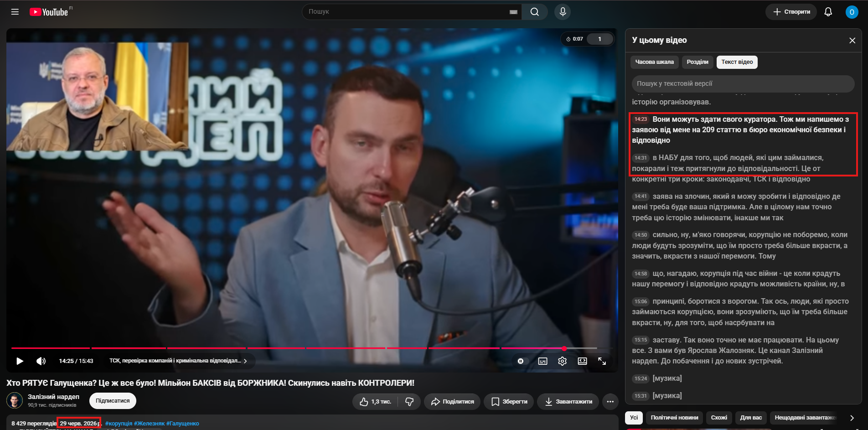This screenshot has width=868, height=430.
Task: Click the magnifier search button
Action: pos(535,12)
